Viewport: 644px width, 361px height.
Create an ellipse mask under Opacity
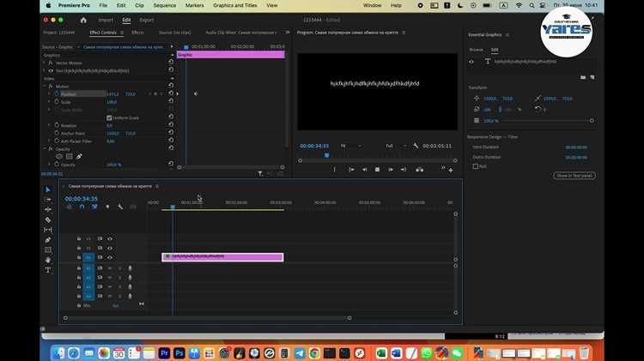59,156
